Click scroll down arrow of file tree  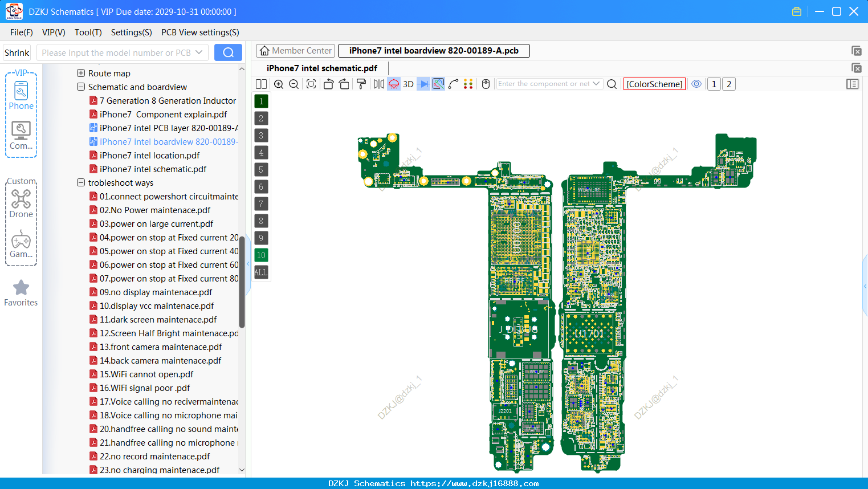242,470
